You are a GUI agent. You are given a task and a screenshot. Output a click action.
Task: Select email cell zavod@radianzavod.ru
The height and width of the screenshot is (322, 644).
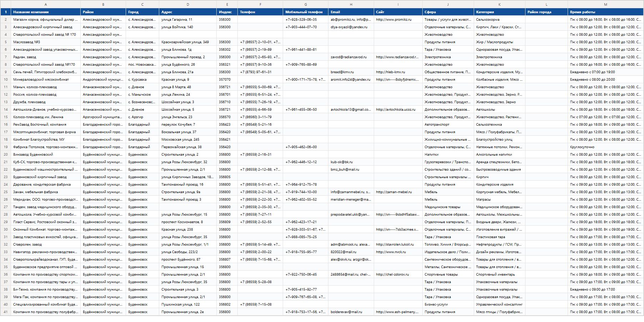(x=351, y=57)
